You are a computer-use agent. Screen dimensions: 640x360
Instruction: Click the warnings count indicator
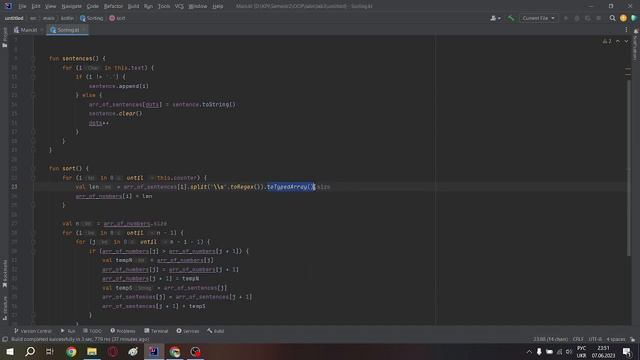pyautogui.click(x=607, y=41)
